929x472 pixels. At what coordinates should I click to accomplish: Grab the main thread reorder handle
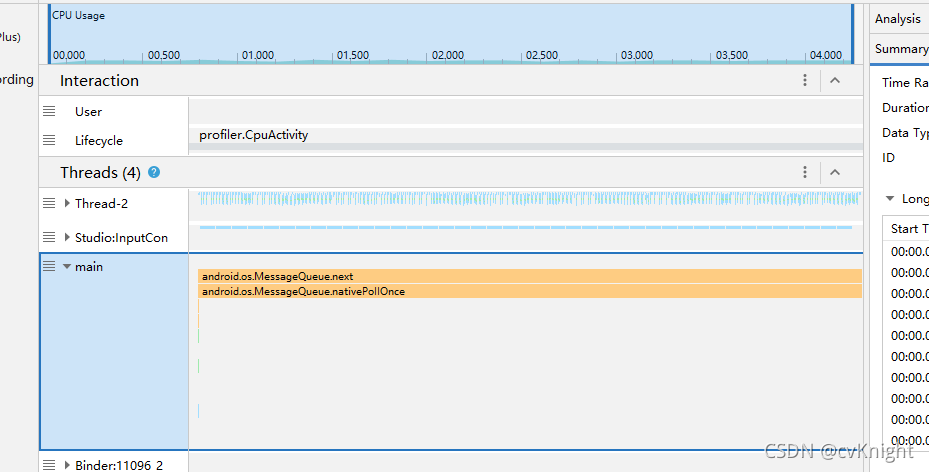[49, 266]
